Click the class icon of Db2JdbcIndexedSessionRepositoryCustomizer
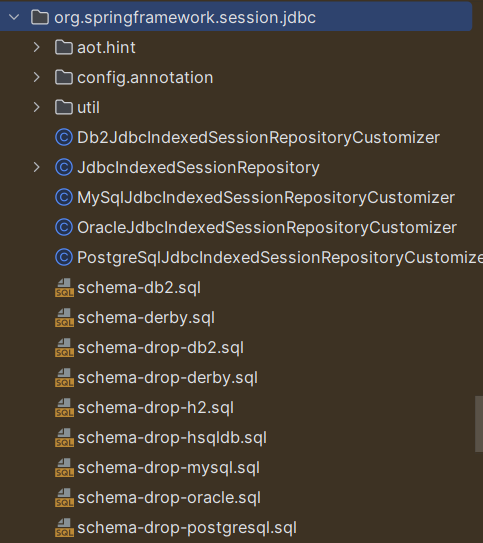The image size is (483, 543). click(64, 137)
